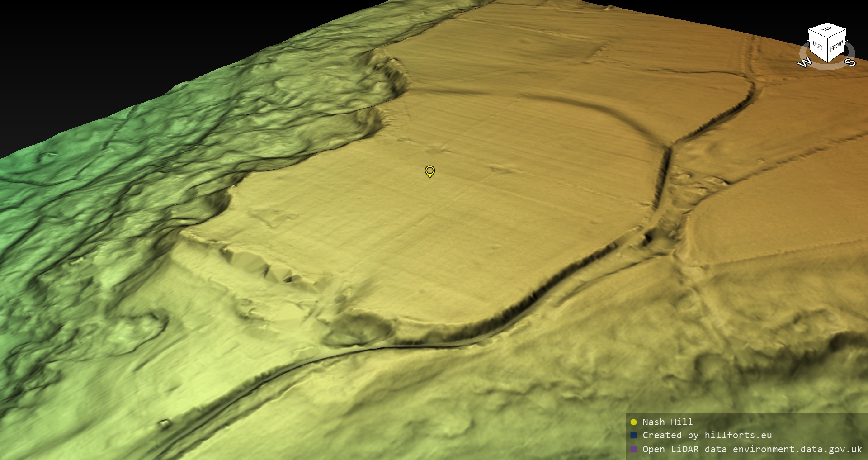Select the cube edge between TOP and LEFT
This screenshot has height=460, width=868.
(818, 33)
